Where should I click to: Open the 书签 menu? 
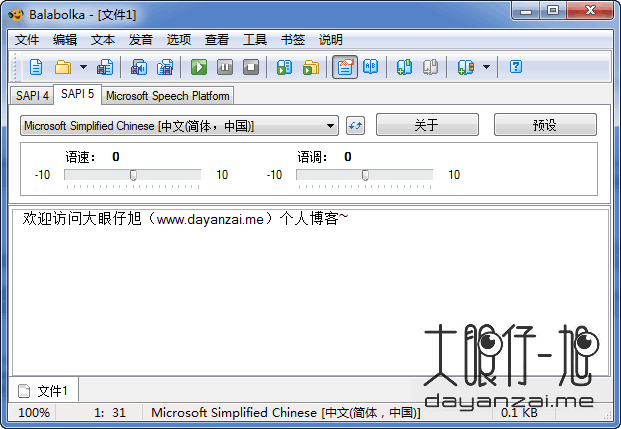[x=293, y=40]
